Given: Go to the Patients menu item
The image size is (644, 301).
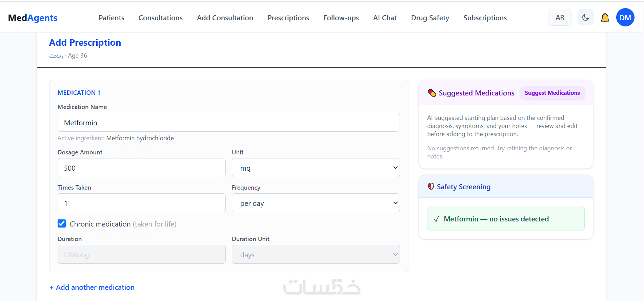Looking at the screenshot, I should pyautogui.click(x=112, y=18).
